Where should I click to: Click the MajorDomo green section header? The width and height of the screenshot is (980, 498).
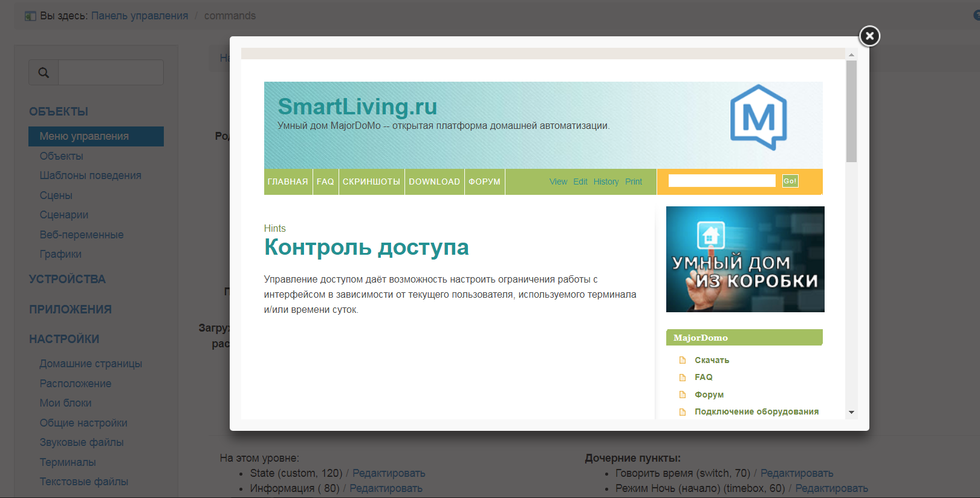(744, 338)
